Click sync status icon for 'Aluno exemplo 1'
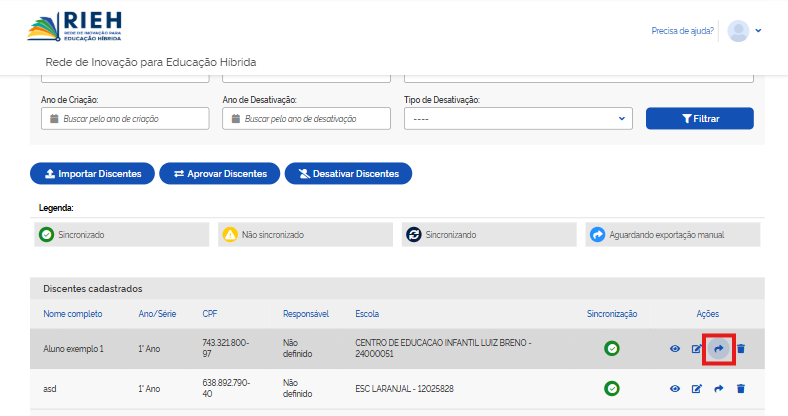The image size is (788, 416). coord(612,348)
